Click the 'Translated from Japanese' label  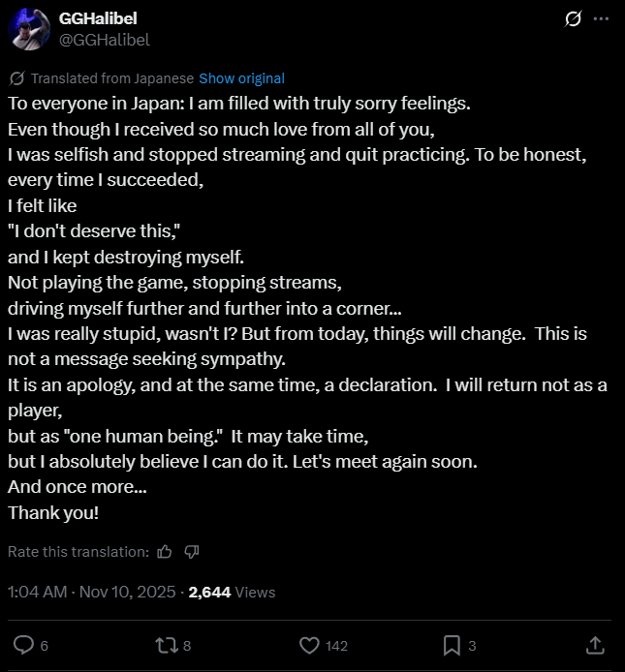coord(111,78)
